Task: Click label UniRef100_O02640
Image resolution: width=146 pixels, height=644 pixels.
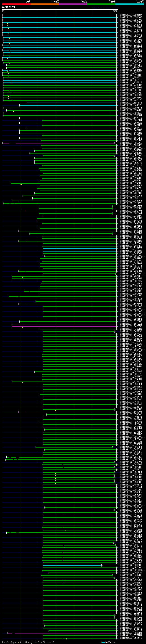Action: pyautogui.click(x=131, y=628)
